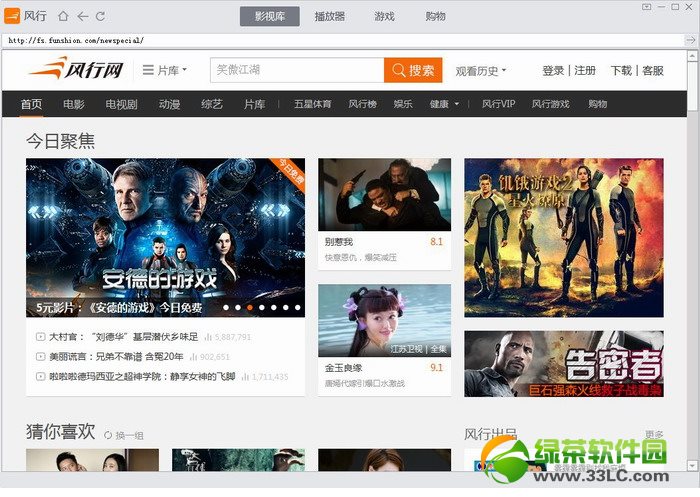Open the 啦啦啦德玛西亚 headline link
The image size is (700, 497).
click(142, 376)
